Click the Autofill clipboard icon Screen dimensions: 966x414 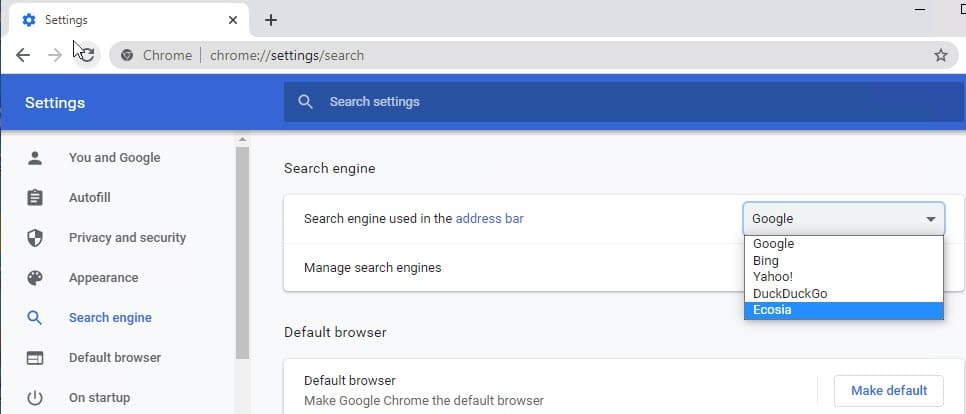pyautogui.click(x=35, y=198)
